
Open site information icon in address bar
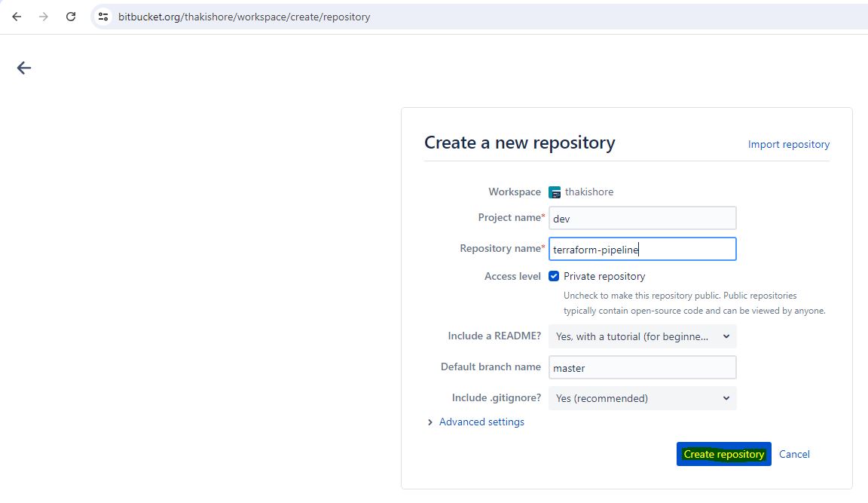(104, 17)
